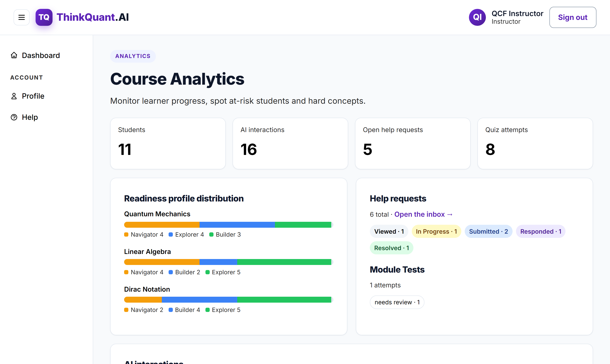Screen dimensions: 610x364
Task: Click the Quiz attempts card
Action: 535,143
